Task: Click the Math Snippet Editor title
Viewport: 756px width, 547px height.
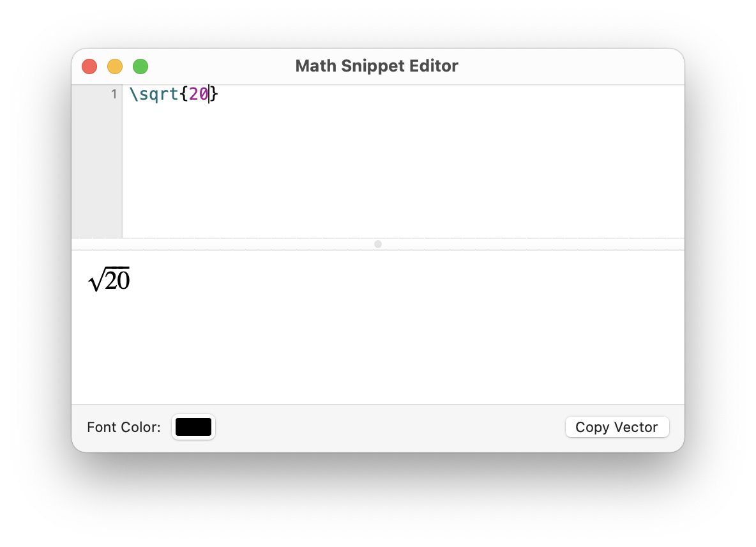Action: tap(377, 66)
